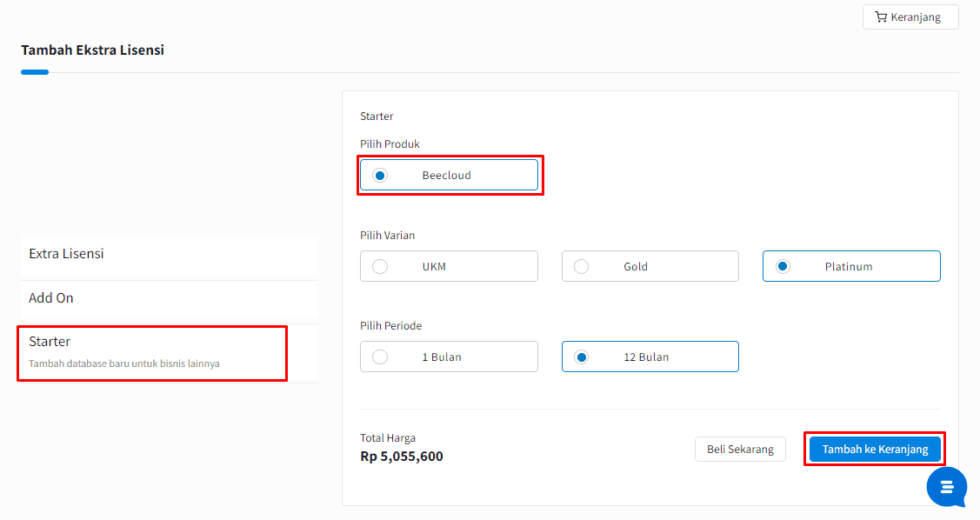Click the Starter title in the form panel
Image resolution: width=980 pixels, height=520 pixels.
click(x=377, y=117)
